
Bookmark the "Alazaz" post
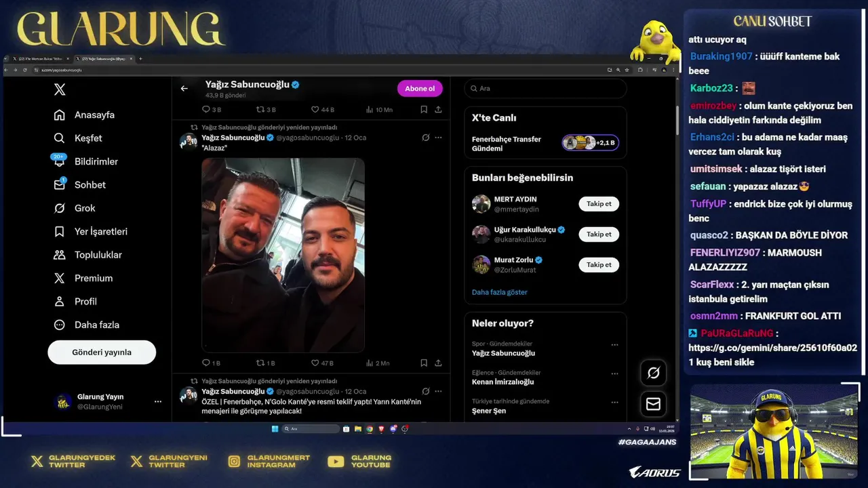pyautogui.click(x=423, y=363)
